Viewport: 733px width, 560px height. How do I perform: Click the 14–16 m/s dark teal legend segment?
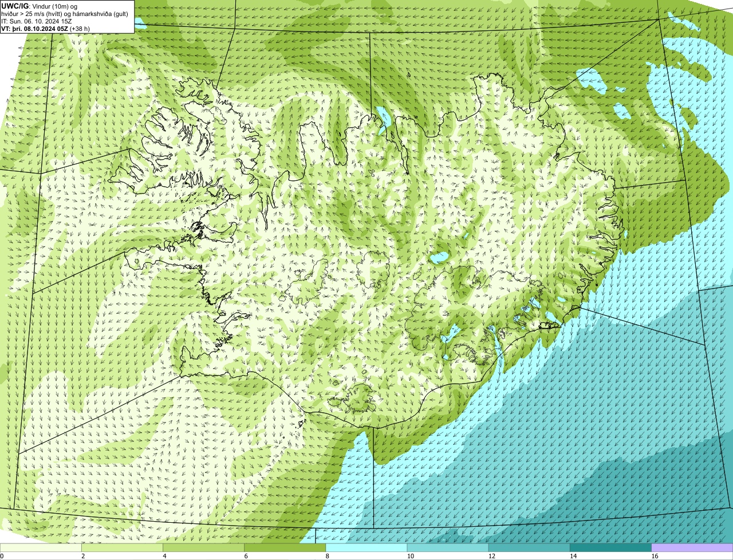(x=611, y=547)
